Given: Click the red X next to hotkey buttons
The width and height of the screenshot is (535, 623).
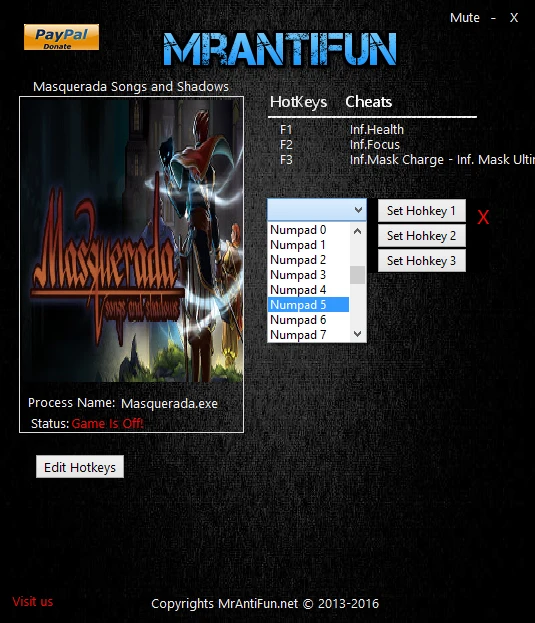Looking at the screenshot, I should [x=483, y=217].
